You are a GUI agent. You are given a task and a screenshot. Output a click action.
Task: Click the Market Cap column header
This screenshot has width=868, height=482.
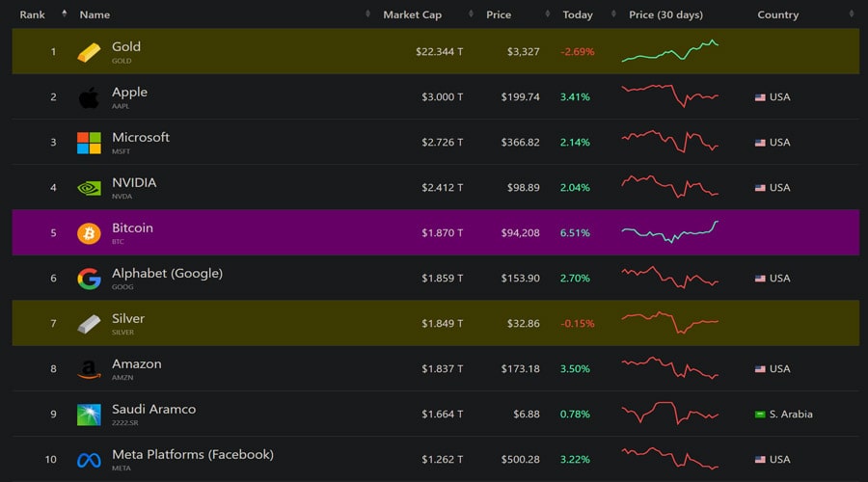(x=413, y=14)
